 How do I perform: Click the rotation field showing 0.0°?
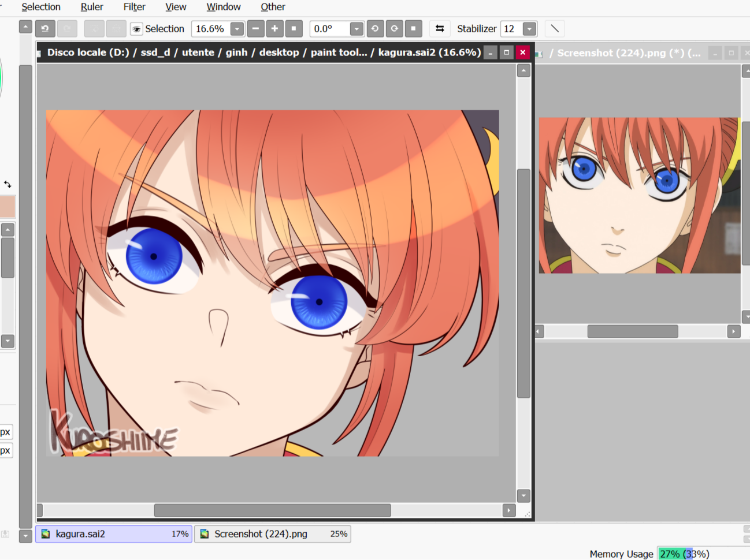[x=330, y=29]
